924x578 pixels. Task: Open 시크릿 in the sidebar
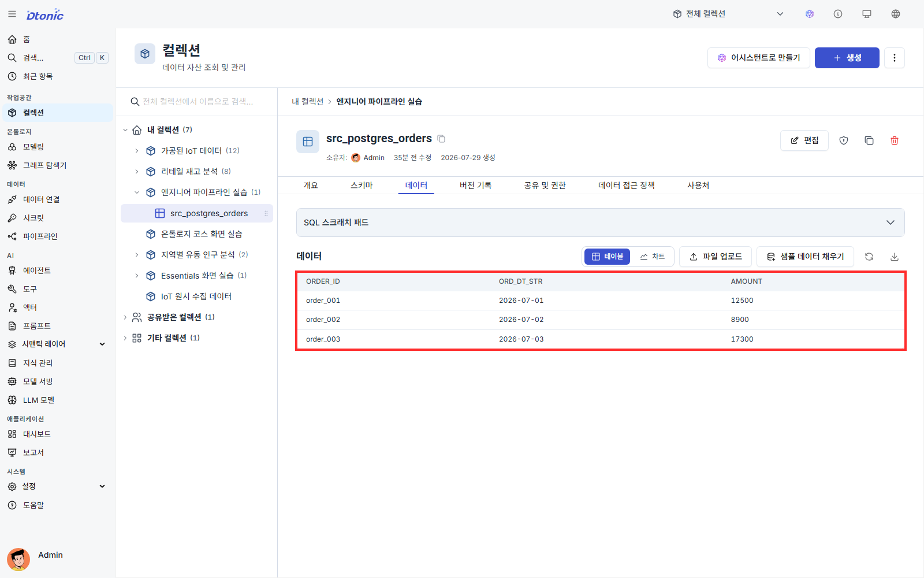coord(58,218)
